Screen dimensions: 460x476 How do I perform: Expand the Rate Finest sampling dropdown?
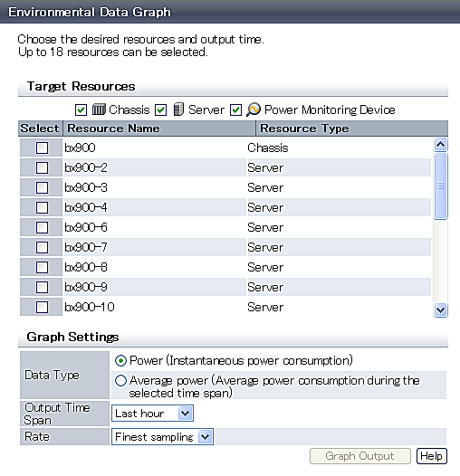(x=163, y=437)
